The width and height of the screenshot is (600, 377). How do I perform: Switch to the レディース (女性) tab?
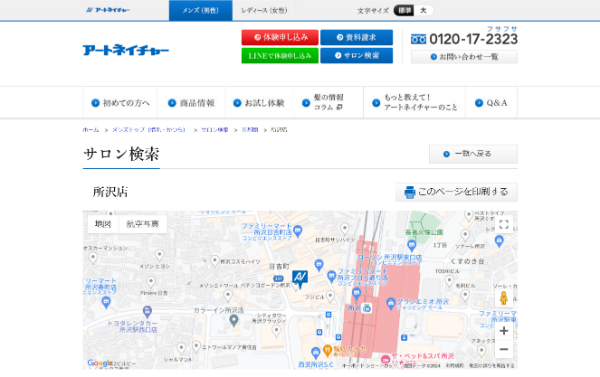click(x=264, y=10)
